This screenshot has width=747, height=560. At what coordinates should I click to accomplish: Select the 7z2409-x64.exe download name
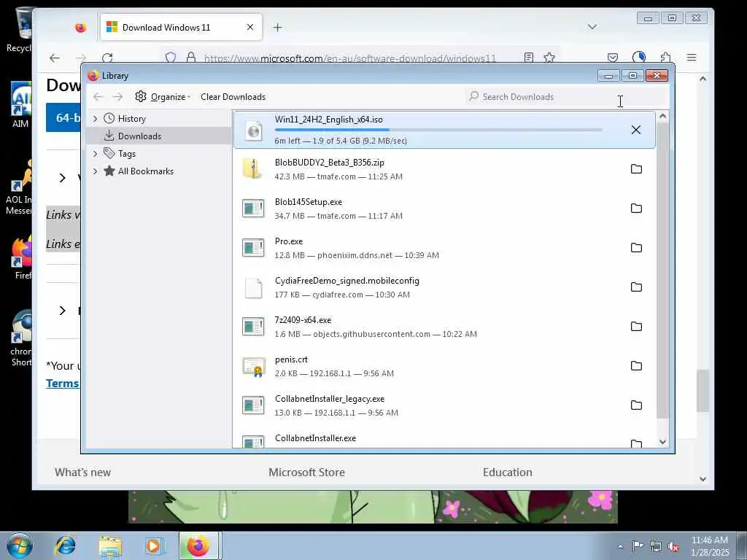(x=303, y=320)
